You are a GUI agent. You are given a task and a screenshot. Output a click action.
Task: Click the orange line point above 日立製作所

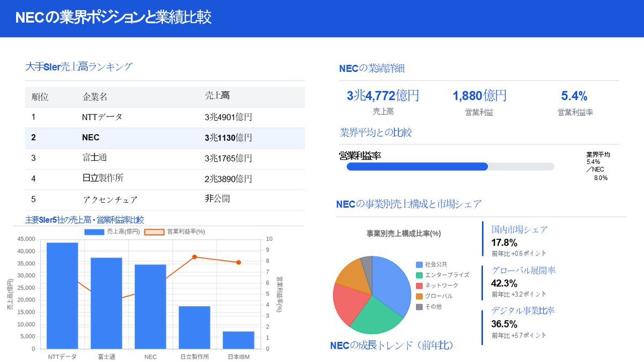tap(194, 257)
